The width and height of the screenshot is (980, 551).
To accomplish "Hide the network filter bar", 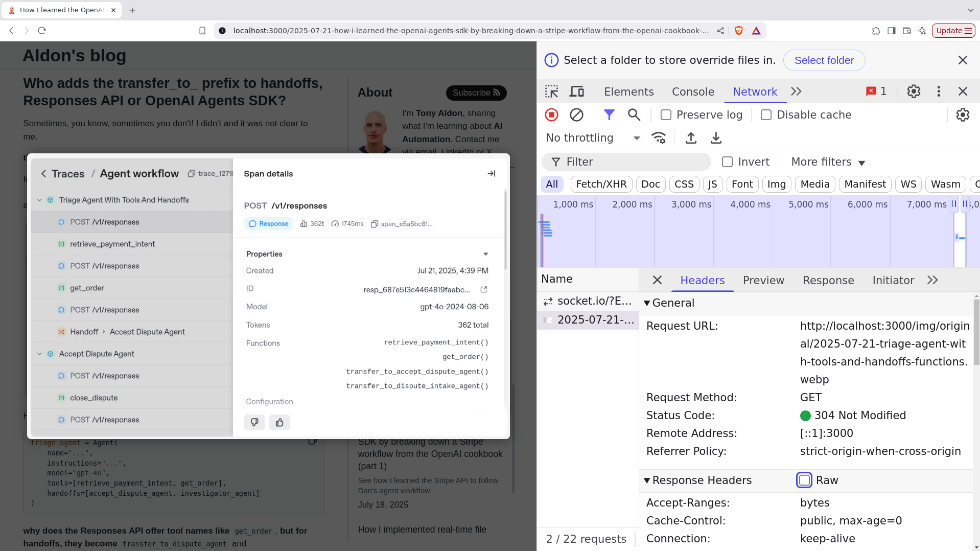I will tap(609, 115).
